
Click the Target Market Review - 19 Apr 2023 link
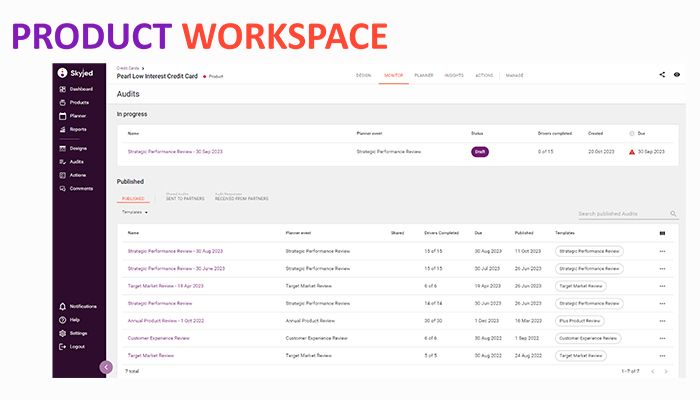click(x=165, y=285)
